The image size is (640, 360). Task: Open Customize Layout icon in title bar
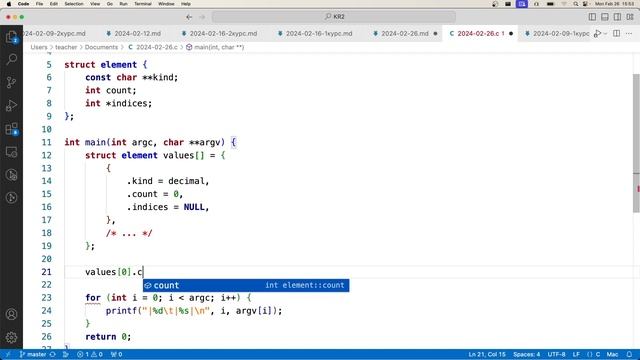coord(630,17)
